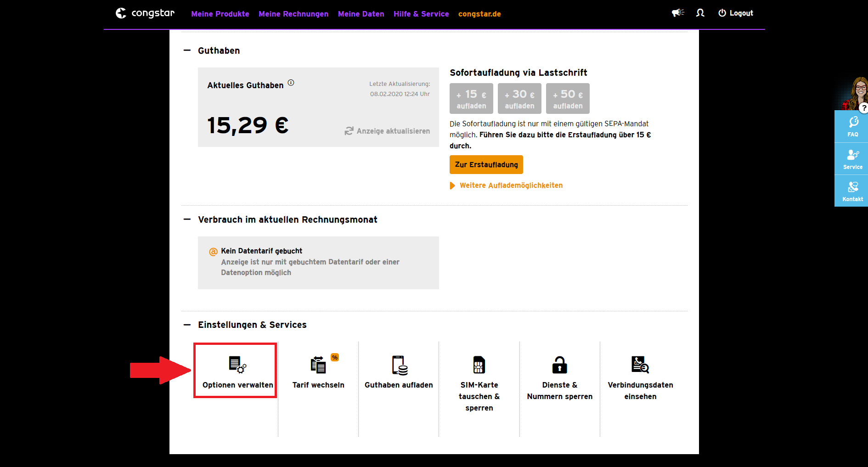Click the info icon beside Aktuelles Guthaben

[291, 83]
